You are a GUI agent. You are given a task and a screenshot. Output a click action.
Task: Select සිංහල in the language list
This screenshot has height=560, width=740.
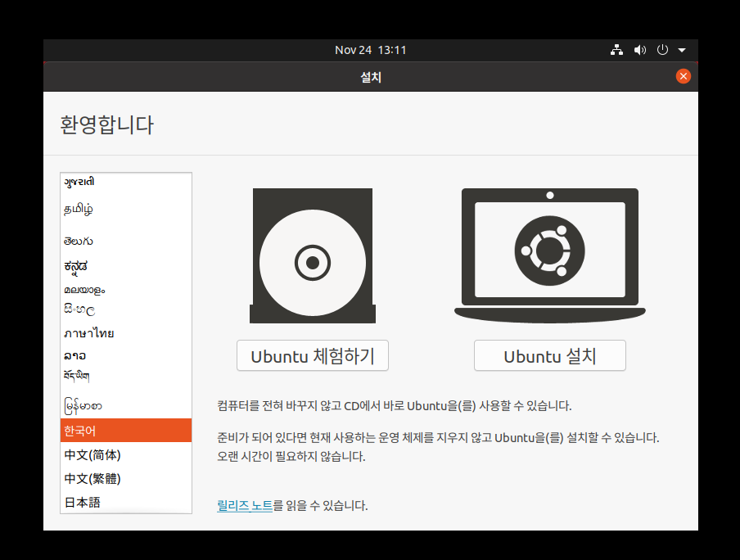point(126,310)
